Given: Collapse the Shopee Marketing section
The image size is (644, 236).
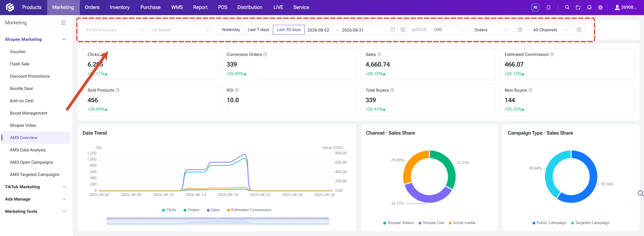Looking at the screenshot, I should tap(36, 39).
